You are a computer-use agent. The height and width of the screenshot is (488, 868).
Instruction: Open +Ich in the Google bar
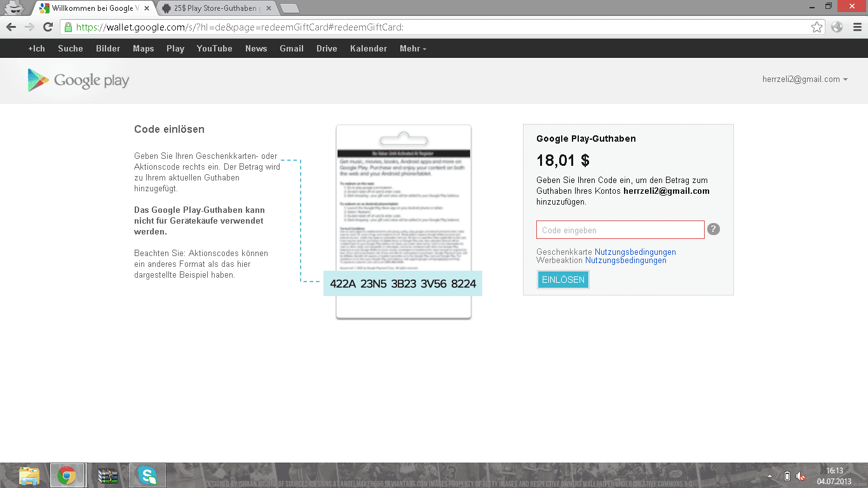[37, 48]
